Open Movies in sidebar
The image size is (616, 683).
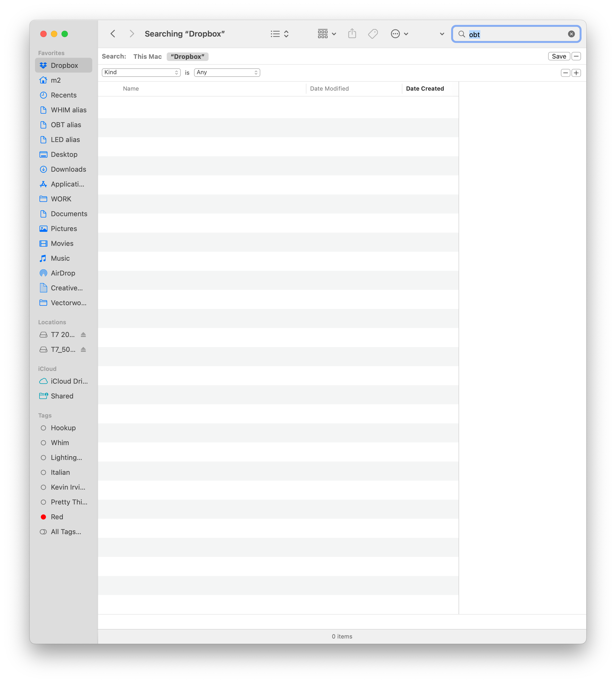point(64,243)
